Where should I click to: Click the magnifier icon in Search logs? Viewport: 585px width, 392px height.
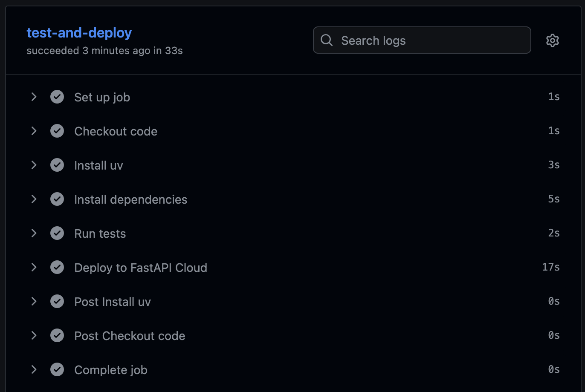pyautogui.click(x=327, y=40)
